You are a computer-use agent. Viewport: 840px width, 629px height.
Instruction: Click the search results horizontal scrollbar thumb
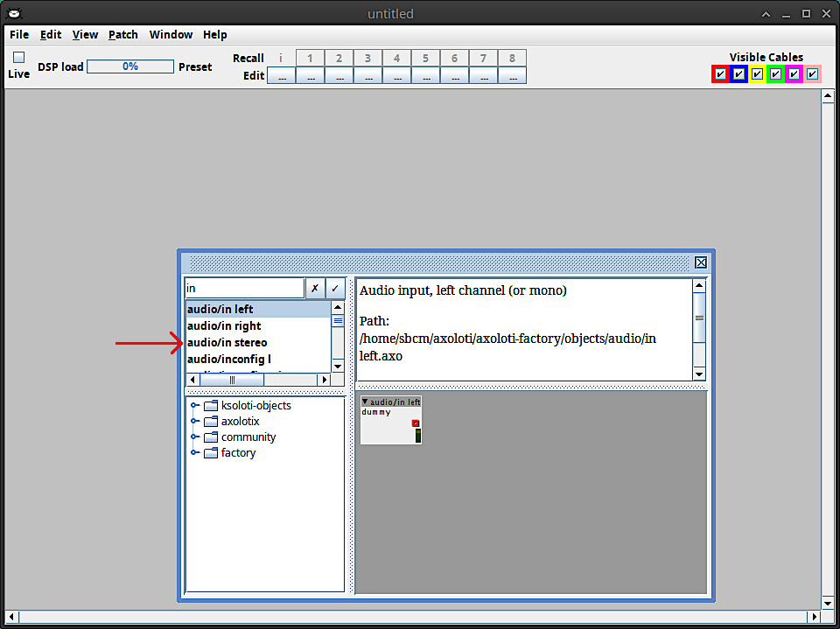[232, 380]
